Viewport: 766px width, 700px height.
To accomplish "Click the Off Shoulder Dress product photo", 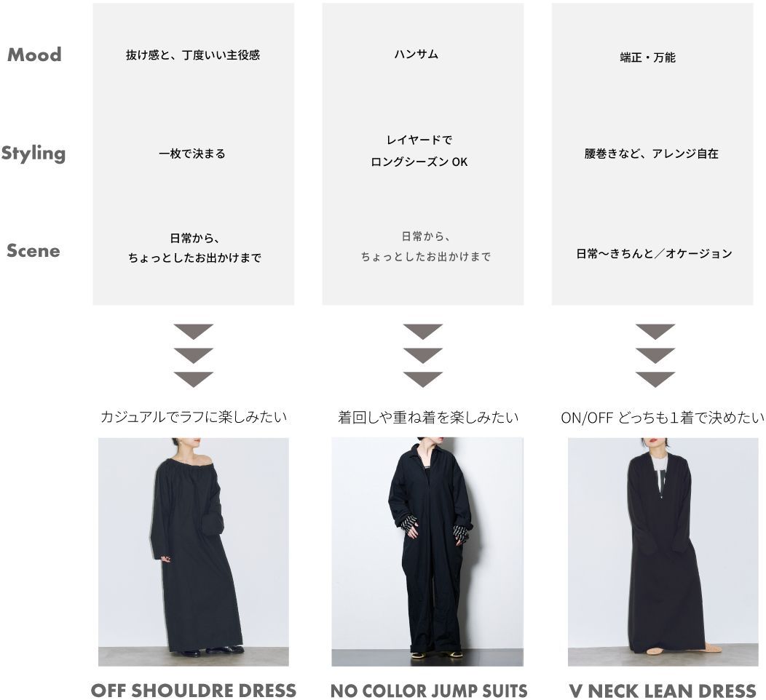I will [x=194, y=552].
